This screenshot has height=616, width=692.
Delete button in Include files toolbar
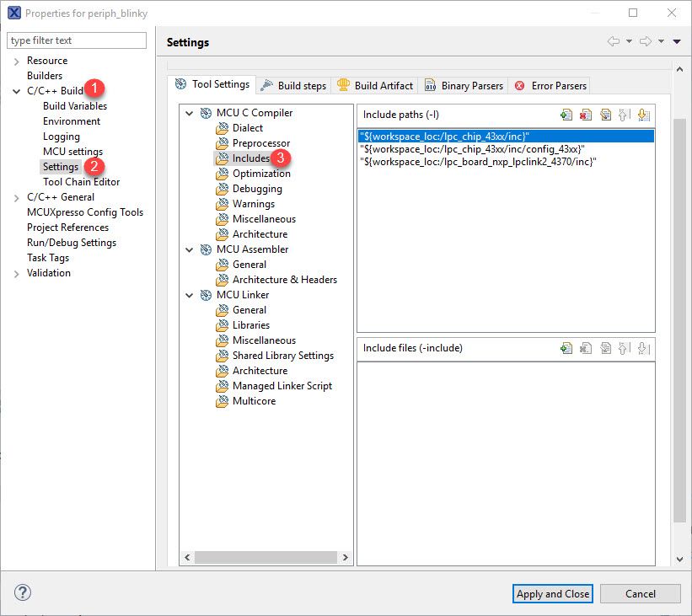(586, 349)
